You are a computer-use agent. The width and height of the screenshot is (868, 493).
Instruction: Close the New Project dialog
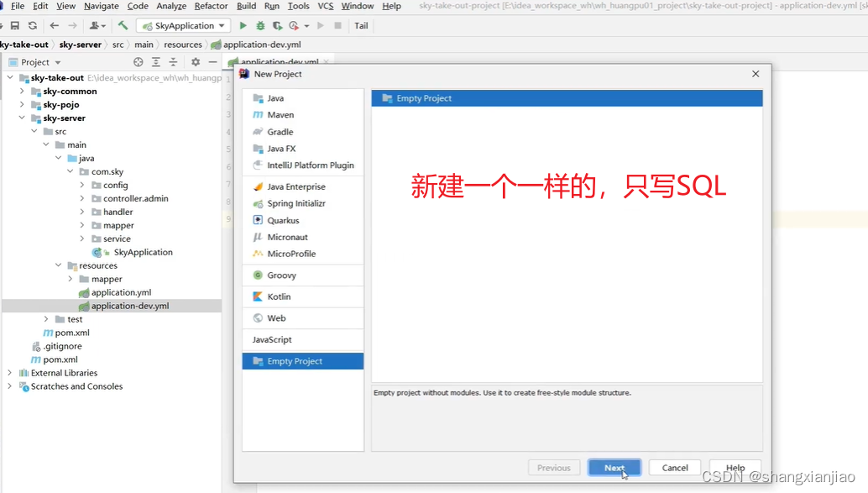(756, 74)
